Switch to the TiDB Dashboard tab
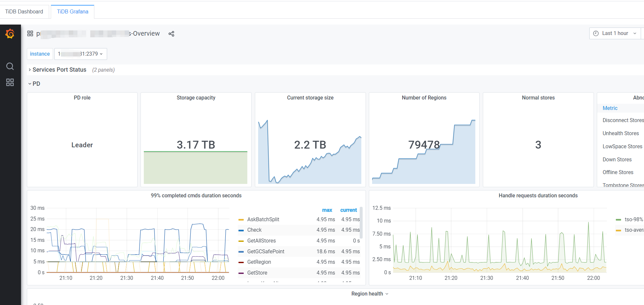The width and height of the screenshot is (644, 305). tap(24, 11)
